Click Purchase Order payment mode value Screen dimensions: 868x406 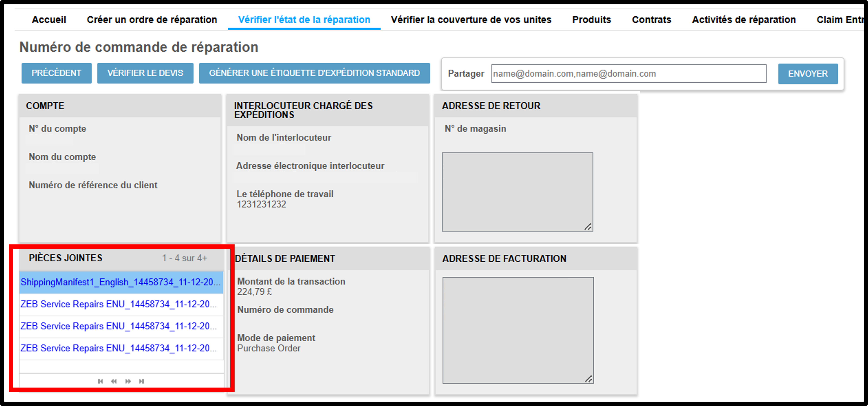tap(269, 348)
